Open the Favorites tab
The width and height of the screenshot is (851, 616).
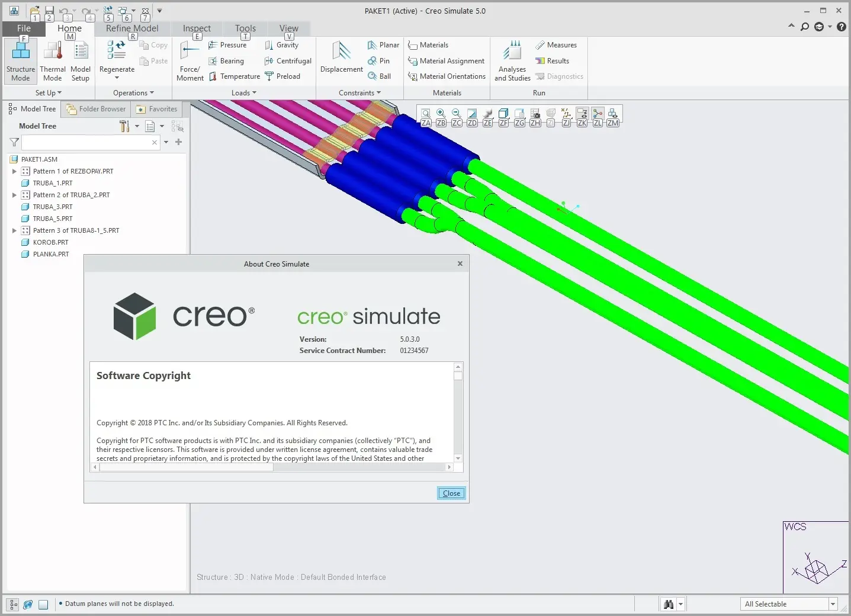157,109
